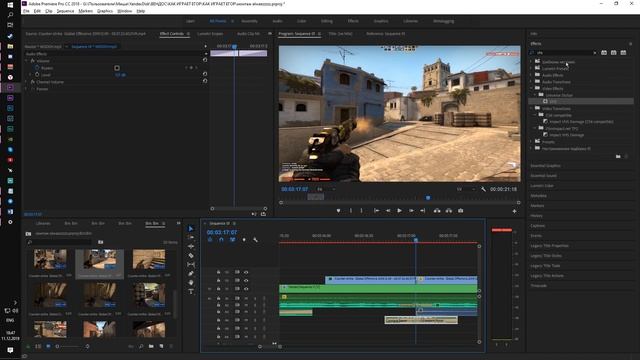
Task: Expand the Lumetri Presets folder
Action: coord(531,69)
